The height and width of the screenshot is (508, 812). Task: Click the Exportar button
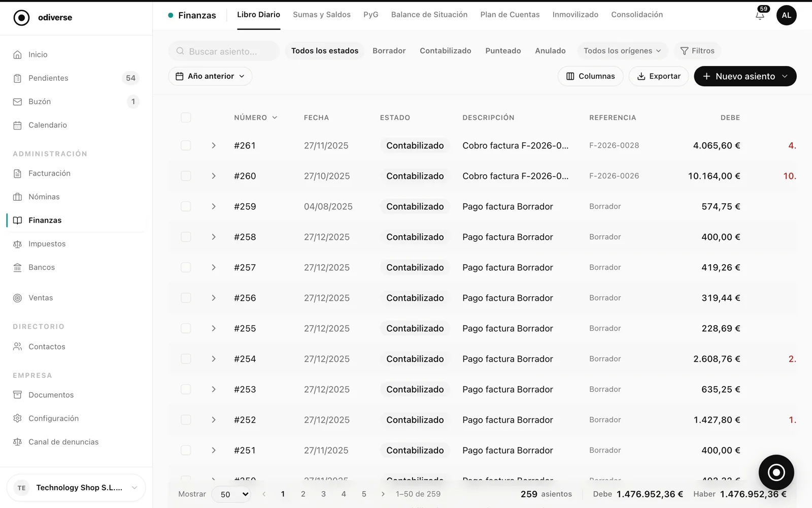pos(659,76)
